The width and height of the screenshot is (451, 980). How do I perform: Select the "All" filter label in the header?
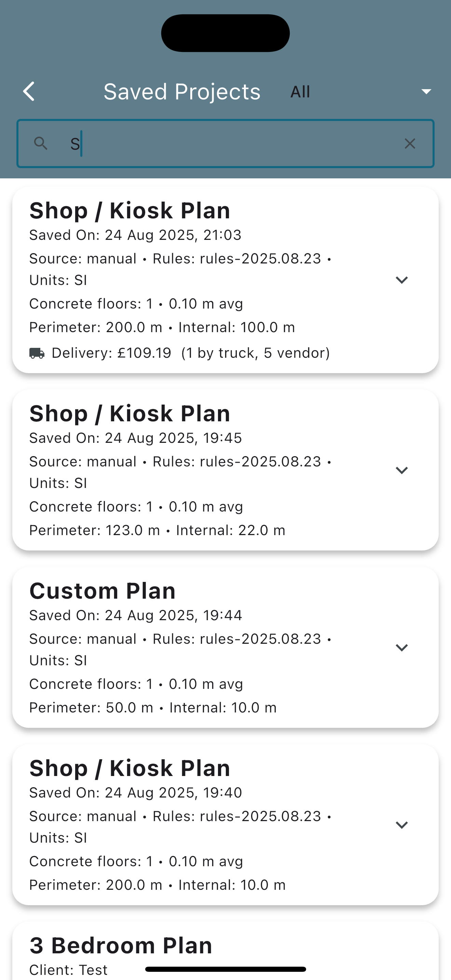click(x=300, y=92)
